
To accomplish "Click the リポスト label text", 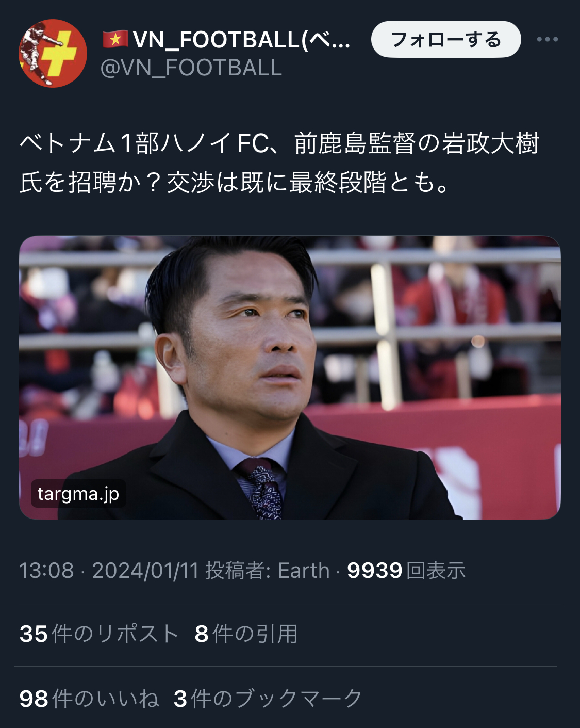I will 137,634.
